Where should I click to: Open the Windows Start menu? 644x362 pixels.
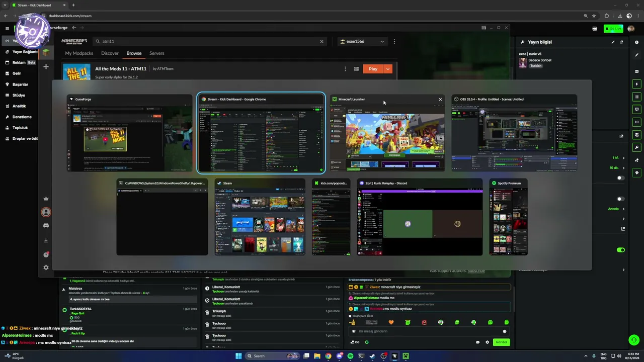[x=238, y=356]
